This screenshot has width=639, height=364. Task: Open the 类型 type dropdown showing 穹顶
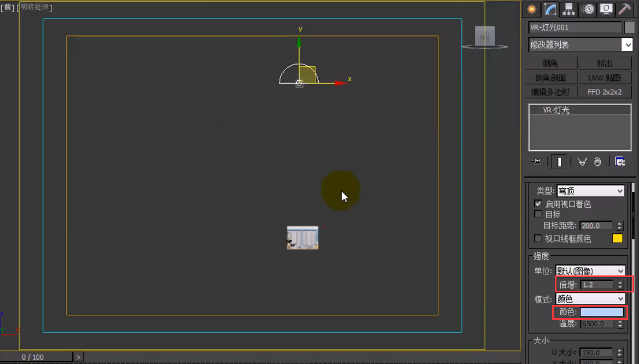(x=590, y=191)
